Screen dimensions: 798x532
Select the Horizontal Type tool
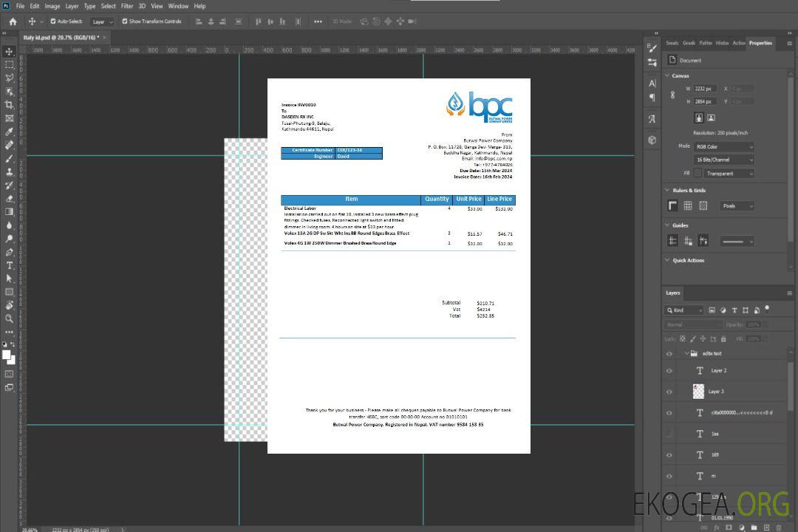pos(10,265)
